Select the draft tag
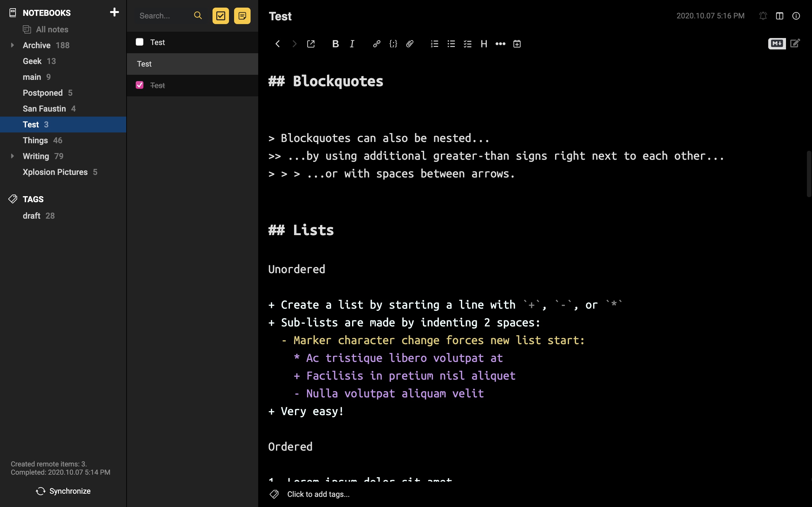Image resolution: width=812 pixels, height=507 pixels. tap(31, 215)
